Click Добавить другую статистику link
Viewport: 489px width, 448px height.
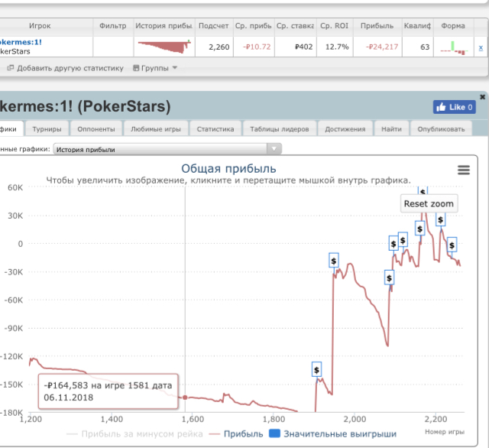(65, 68)
